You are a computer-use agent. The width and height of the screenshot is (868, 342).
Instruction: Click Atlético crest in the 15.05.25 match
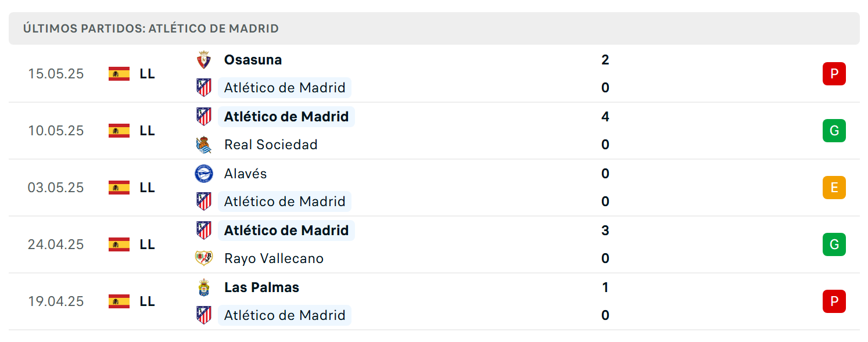203,88
